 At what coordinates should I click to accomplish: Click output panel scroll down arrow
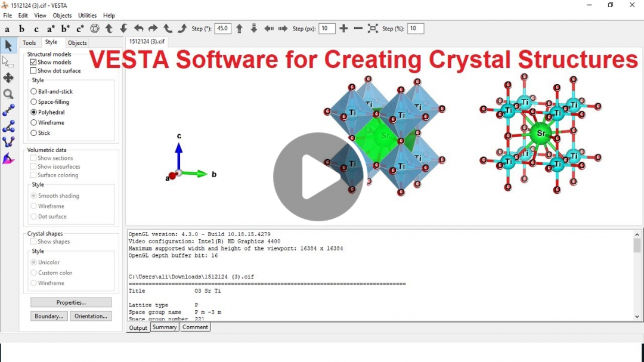(637, 317)
